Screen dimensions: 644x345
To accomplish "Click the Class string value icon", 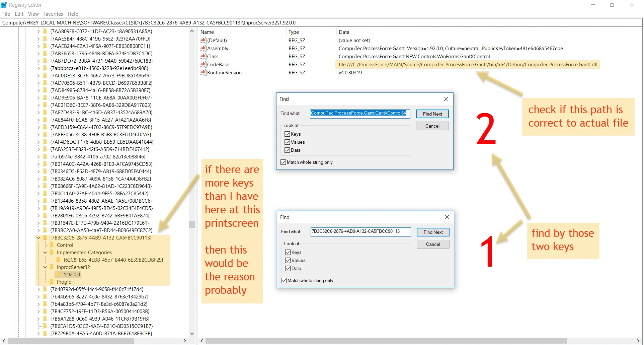I will tap(203, 56).
